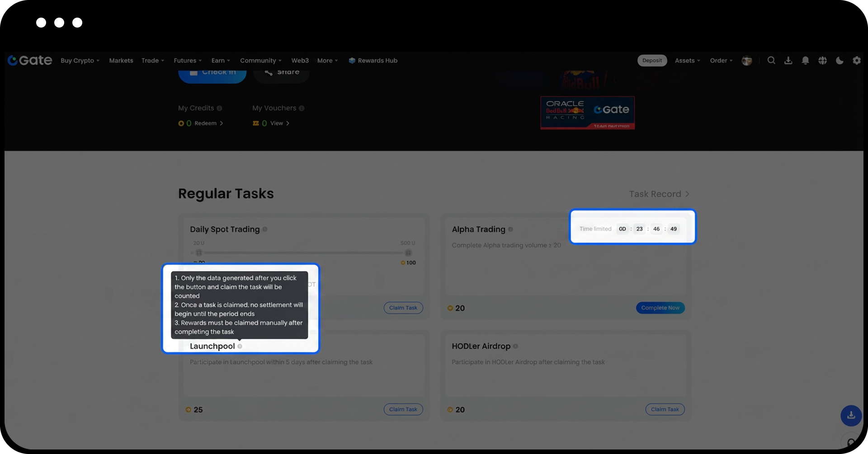The image size is (868, 454).
Task: Click Complete Now for Alpha Trading
Action: (x=660, y=308)
